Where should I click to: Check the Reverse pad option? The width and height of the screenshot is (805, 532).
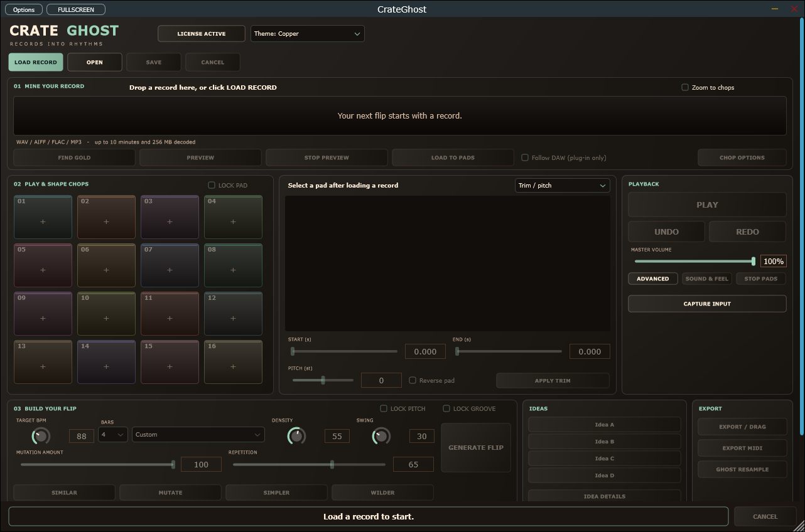413,380
